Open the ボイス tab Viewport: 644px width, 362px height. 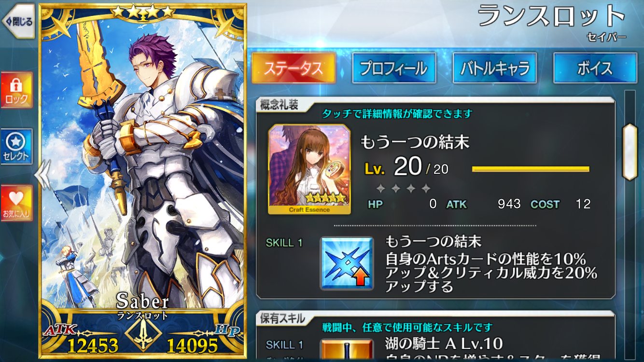[x=595, y=68]
